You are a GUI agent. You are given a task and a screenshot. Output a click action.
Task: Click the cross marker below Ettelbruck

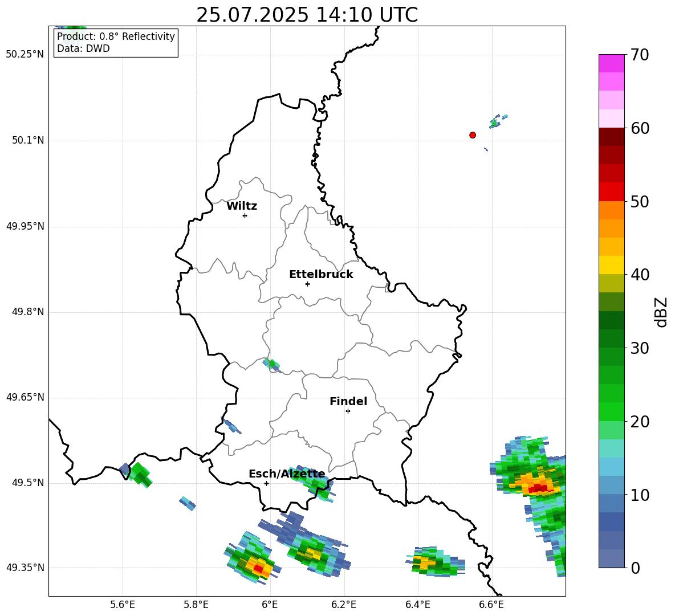click(307, 284)
